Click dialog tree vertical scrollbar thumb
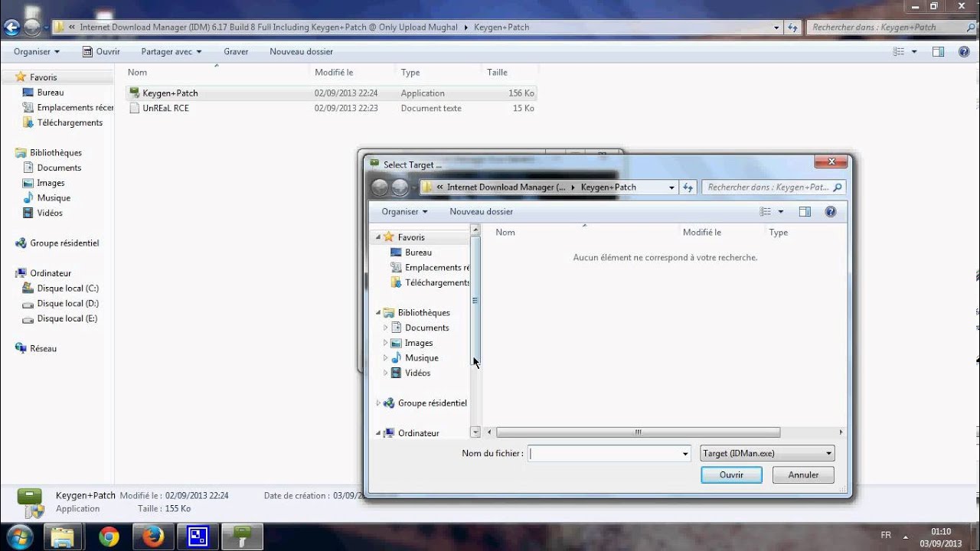980x551 pixels. tap(475, 300)
